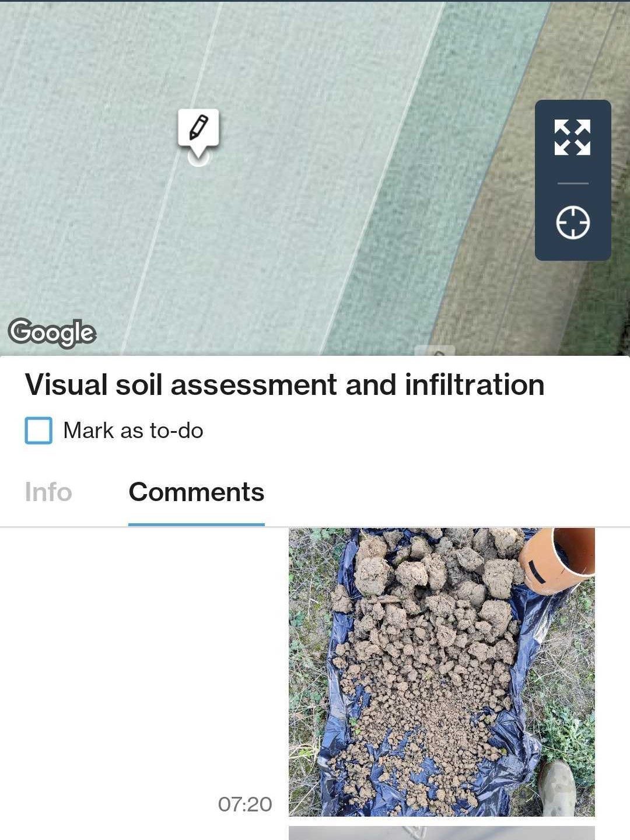630x840 pixels.
Task: Open the Comments tab
Action: [197, 492]
